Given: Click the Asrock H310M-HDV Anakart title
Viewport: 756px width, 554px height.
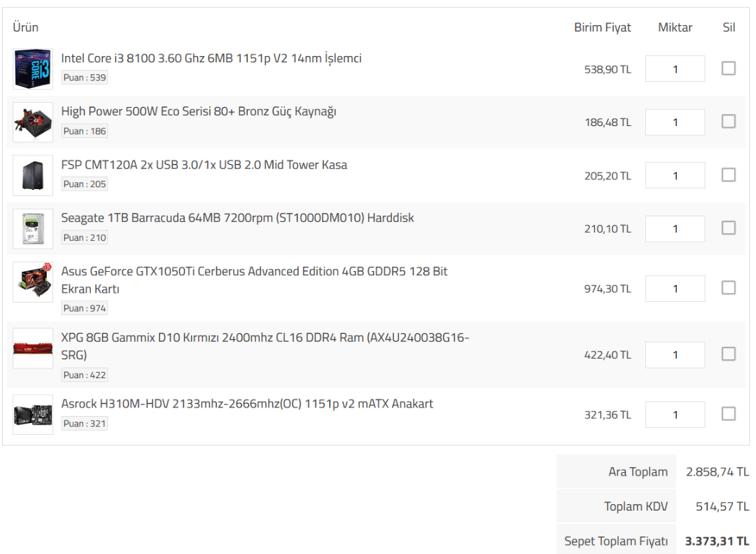Looking at the screenshot, I should click(x=247, y=404).
